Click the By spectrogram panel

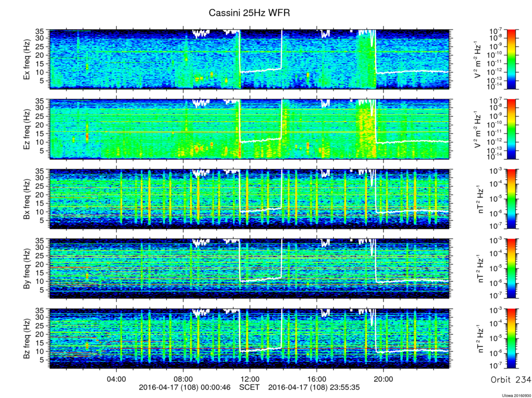[x=249, y=268]
